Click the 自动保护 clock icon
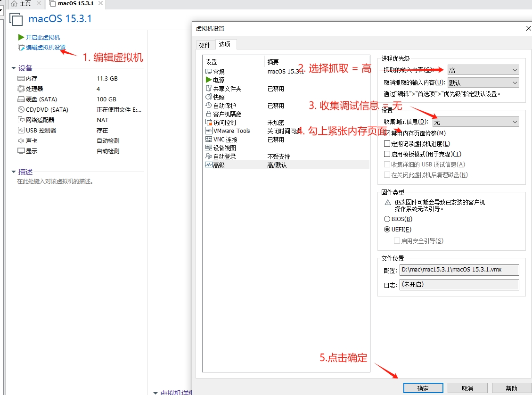532x395 pixels. click(x=209, y=105)
